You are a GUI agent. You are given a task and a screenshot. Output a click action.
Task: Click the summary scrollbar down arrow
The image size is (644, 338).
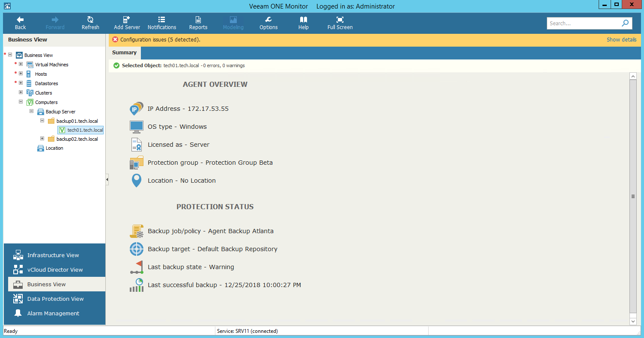click(633, 321)
